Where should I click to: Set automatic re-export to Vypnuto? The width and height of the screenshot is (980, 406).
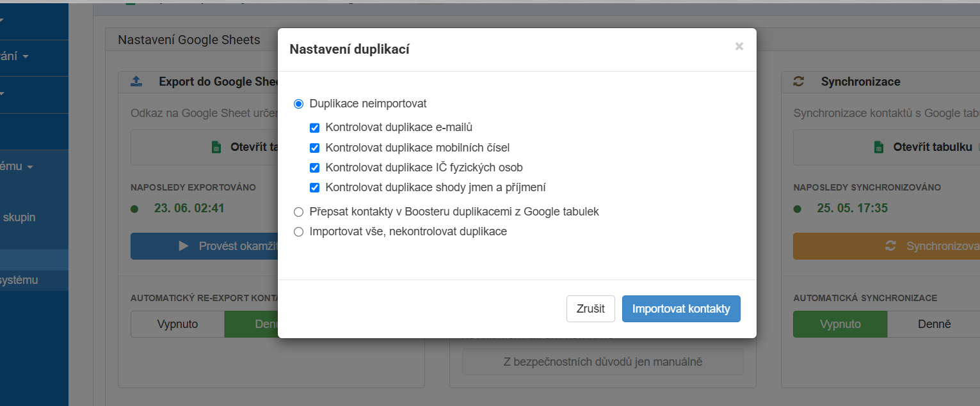click(x=177, y=324)
